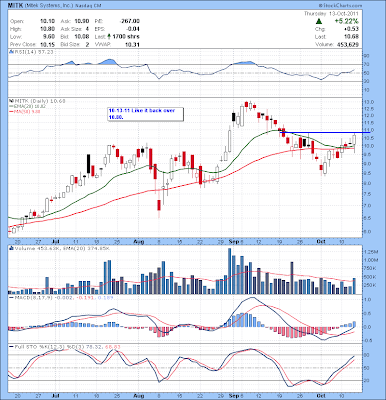Click the Volume legend bar icon
Image resolution: width=386 pixels, height=400 pixels.
pos(11,248)
